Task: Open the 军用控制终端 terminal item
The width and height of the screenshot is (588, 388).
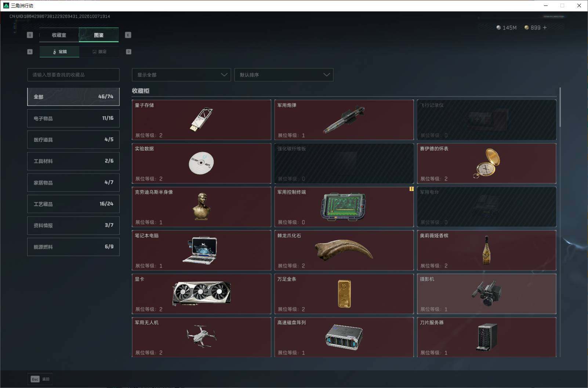Action: [344, 206]
